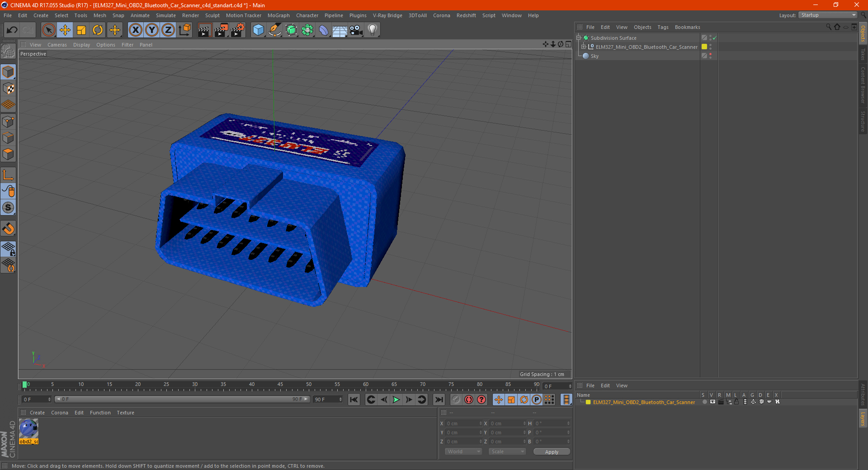The width and height of the screenshot is (868, 470).
Task: Open the Layout Startup dropdown
Action: point(828,15)
